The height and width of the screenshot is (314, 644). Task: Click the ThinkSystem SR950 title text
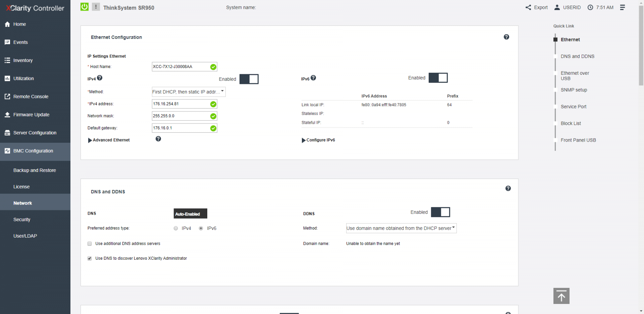pos(129,8)
